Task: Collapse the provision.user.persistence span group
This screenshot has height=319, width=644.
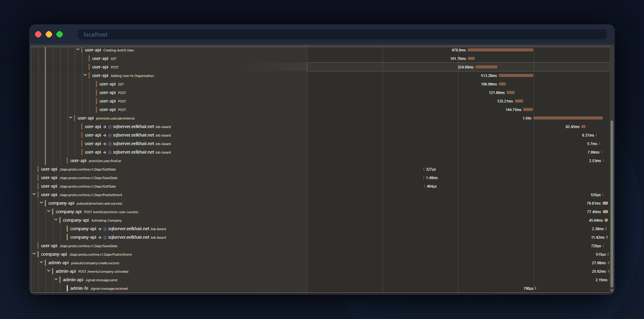Action: coord(71,118)
